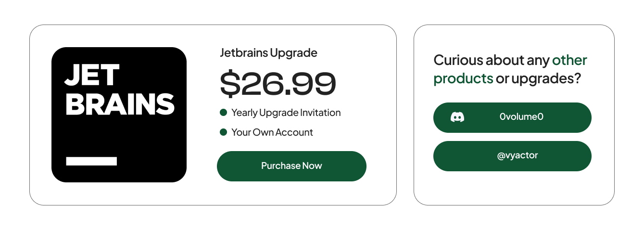This screenshot has height=230, width=644.
Task: Click the word BRAINS in the logo
Action: [x=120, y=103]
